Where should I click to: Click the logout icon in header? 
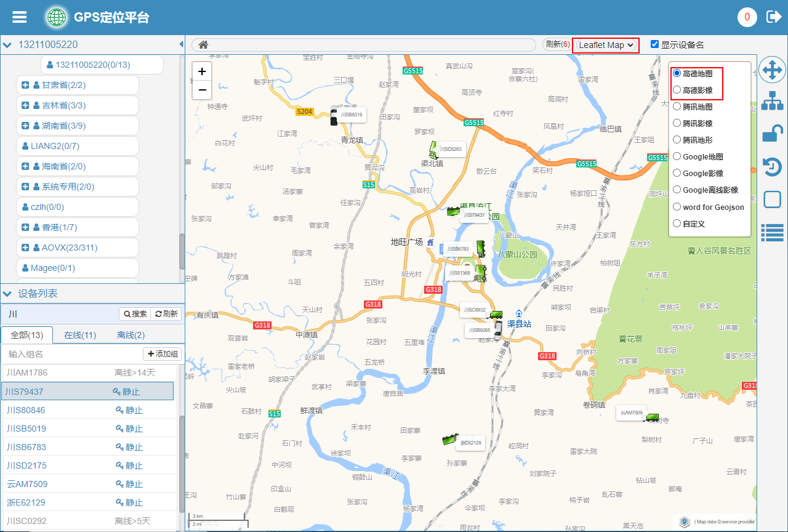(773, 17)
